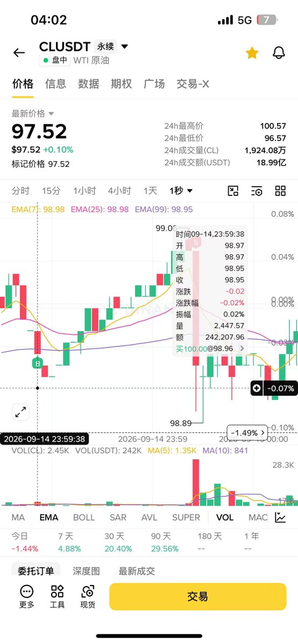Screen dimensions: 298x644
Task: Open the chart settings icon
Action: tap(257, 191)
